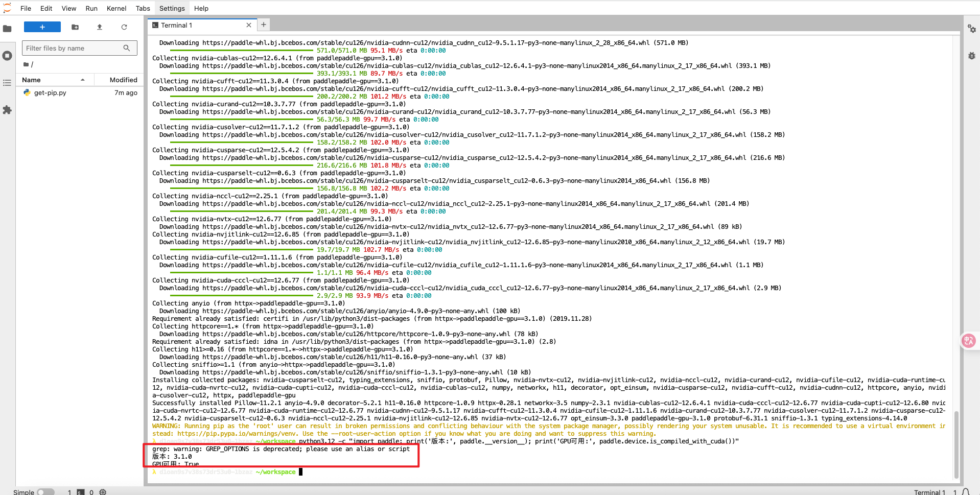Click the search magnifier in filter box
The width and height of the screenshot is (980, 495).
[x=127, y=48]
